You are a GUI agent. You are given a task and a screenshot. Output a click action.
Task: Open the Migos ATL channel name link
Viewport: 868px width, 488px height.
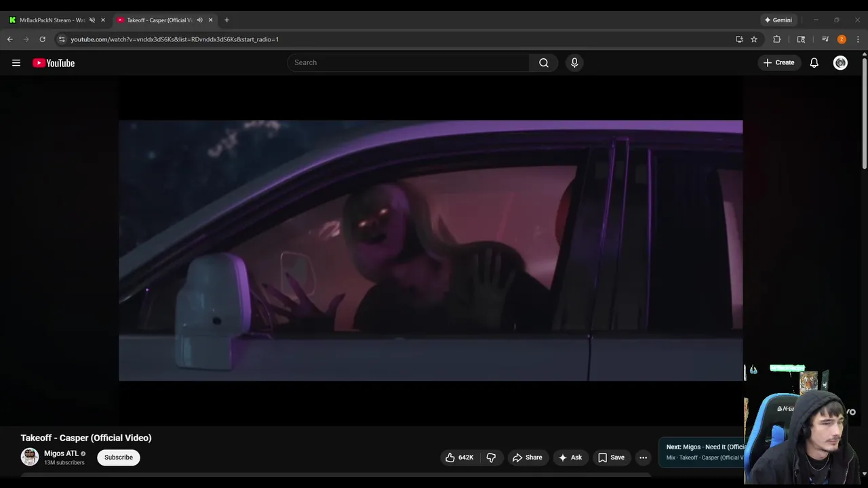coord(61,453)
